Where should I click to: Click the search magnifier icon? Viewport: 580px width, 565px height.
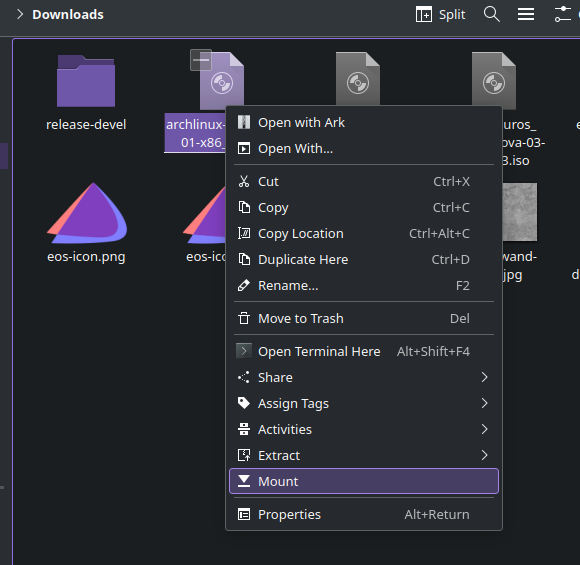click(x=492, y=14)
